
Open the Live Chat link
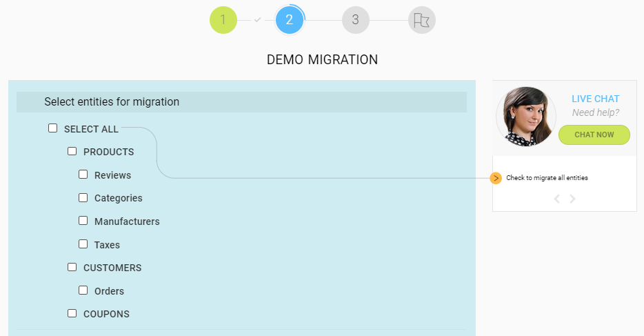point(595,99)
